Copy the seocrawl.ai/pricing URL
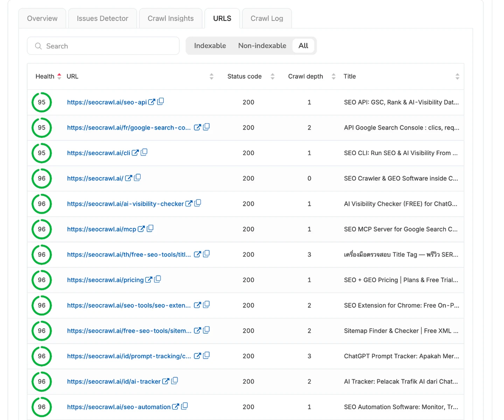 (x=157, y=279)
